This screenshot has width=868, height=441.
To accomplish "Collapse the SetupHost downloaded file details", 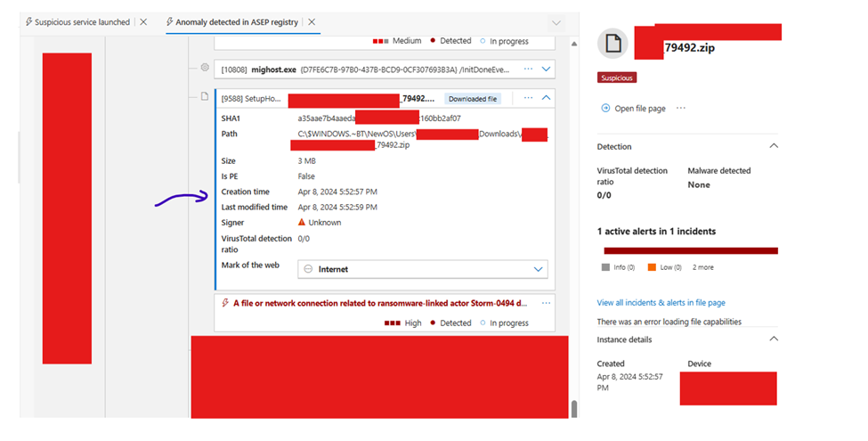I will point(546,98).
